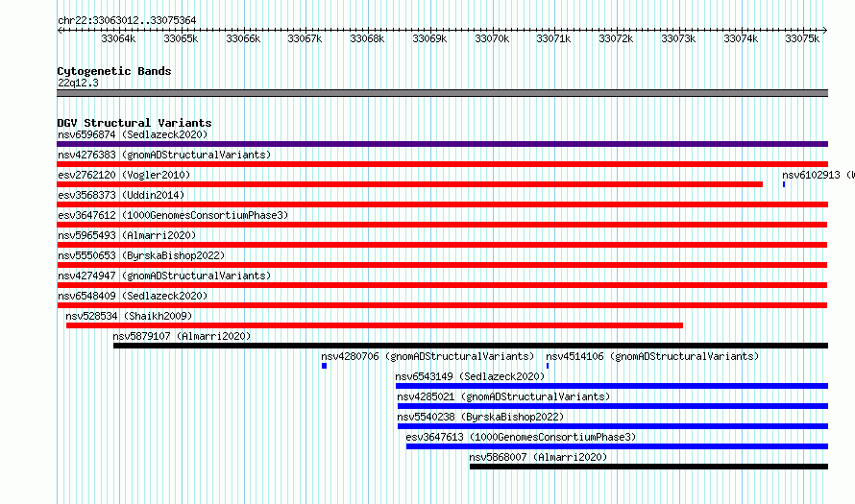Viewport: 855px width, 504px height.
Task: Select the 22q12.3 band label
Action: (x=78, y=83)
